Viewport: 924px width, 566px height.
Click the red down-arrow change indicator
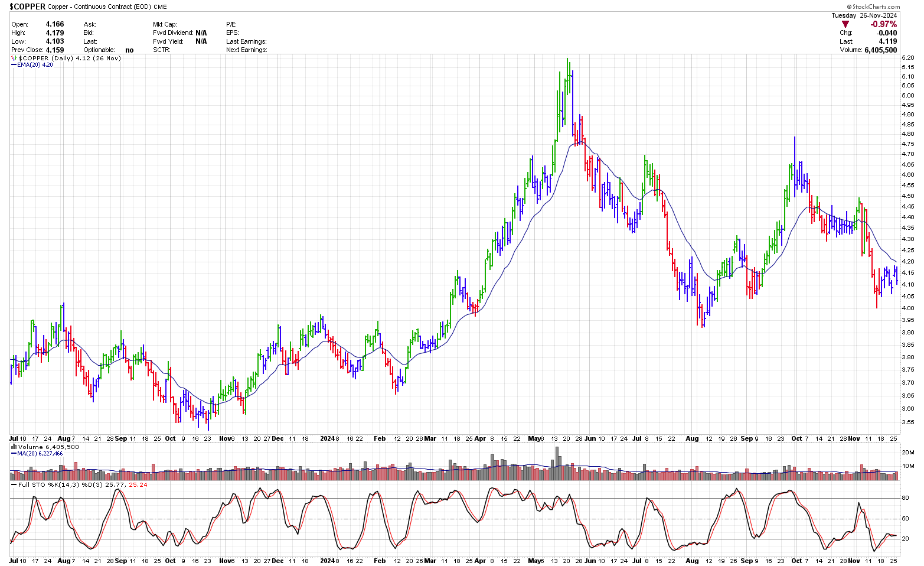845,24
